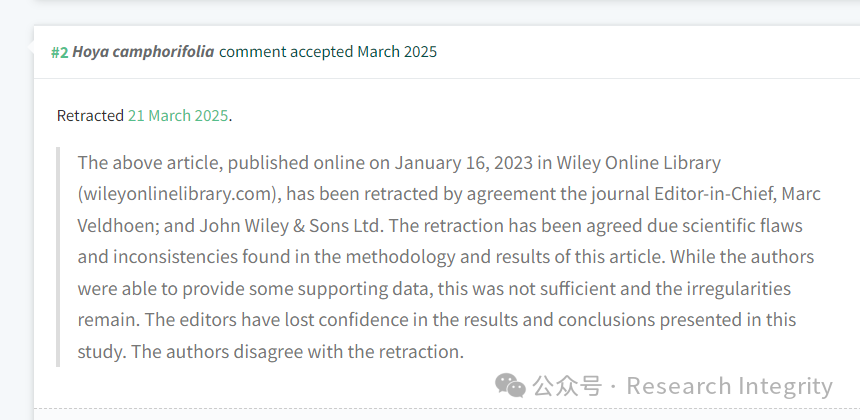This screenshot has height=420, width=860.
Task: Click 'John Wiley & Sons Ltd' in the notice
Action: [x=289, y=225]
